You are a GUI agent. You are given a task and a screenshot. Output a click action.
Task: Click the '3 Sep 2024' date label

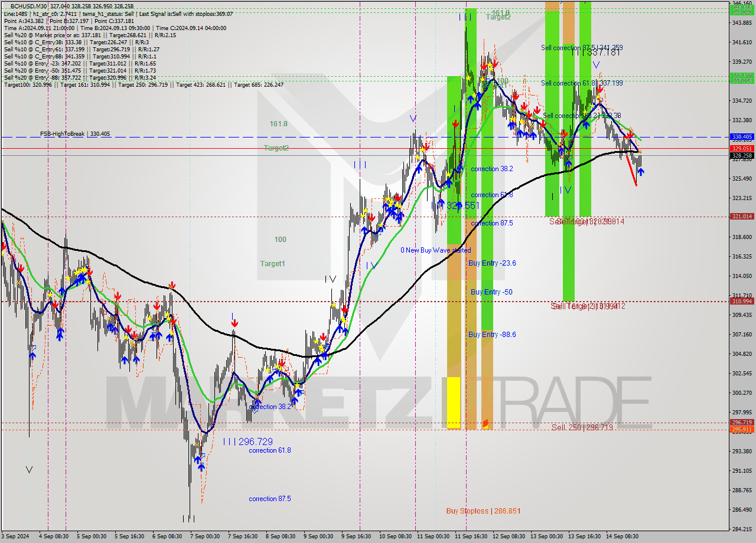(15, 537)
